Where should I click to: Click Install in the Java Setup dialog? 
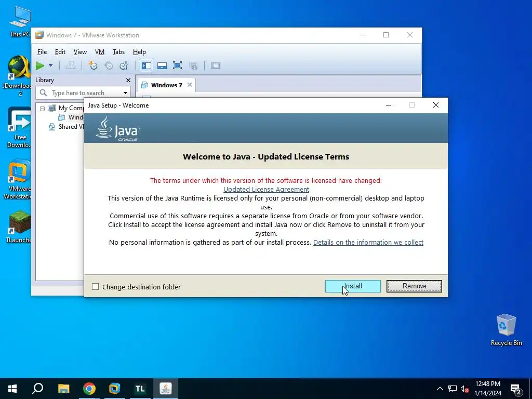[353, 286]
